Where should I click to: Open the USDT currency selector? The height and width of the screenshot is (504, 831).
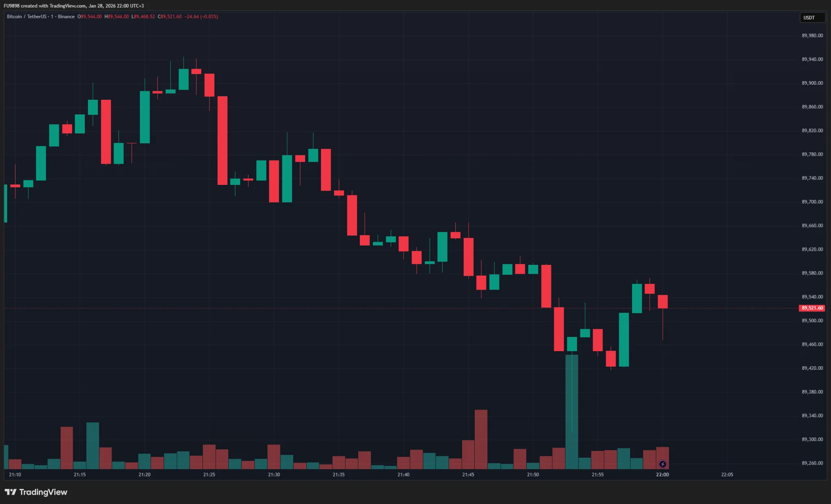pos(812,17)
